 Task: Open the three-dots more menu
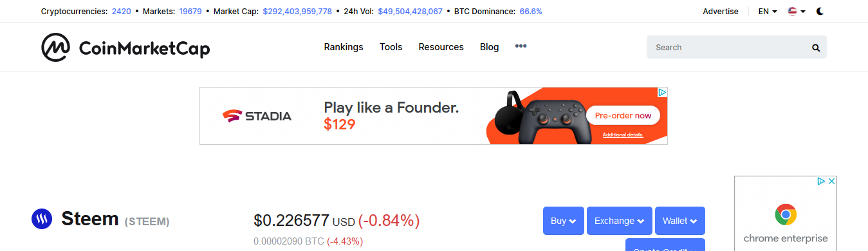coord(521,46)
